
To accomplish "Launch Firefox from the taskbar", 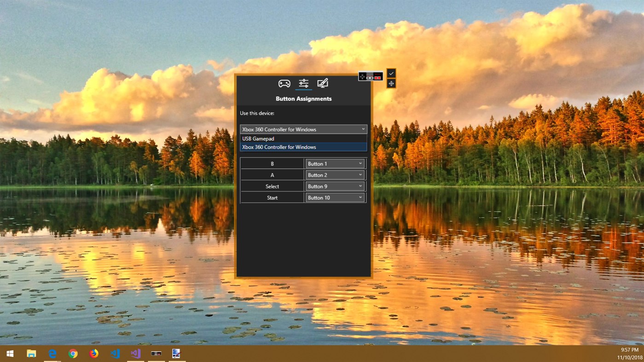I will pos(94,353).
